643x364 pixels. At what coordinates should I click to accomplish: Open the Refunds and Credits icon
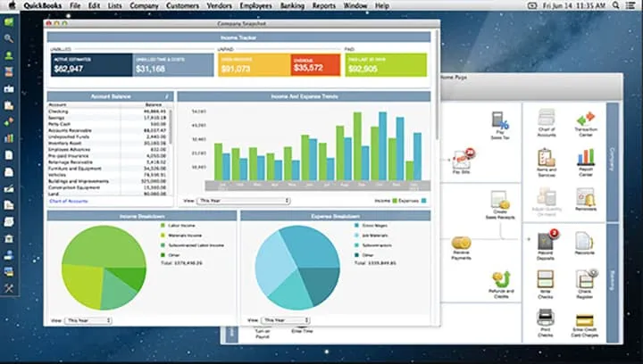[x=500, y=279]
